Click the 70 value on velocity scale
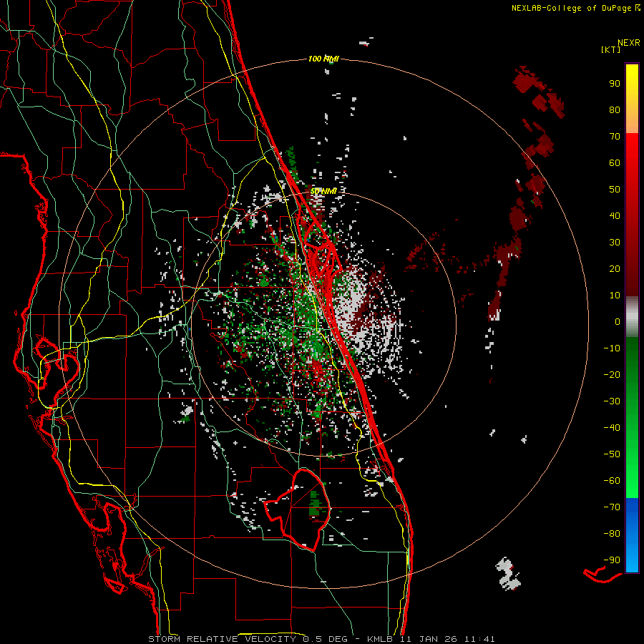Viewport: 644px width, 644px height. [x=615, y=137]
